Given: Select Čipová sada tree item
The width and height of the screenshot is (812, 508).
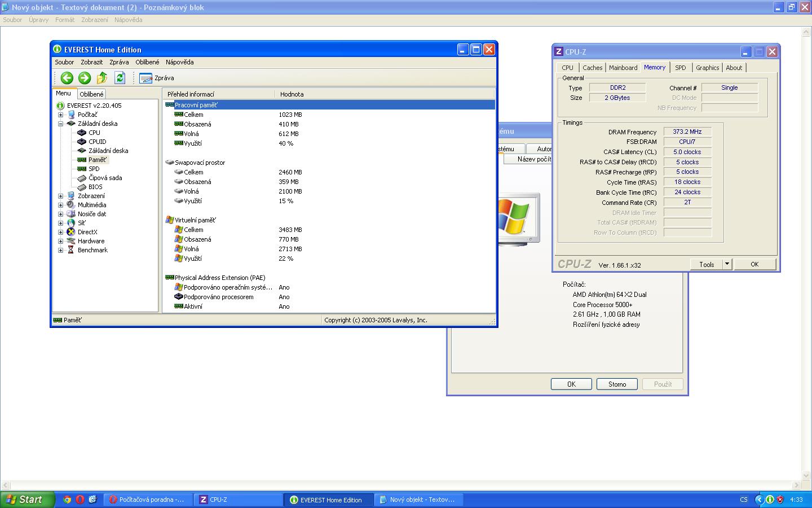Looking at the screenshot, I should click(105, 178).
